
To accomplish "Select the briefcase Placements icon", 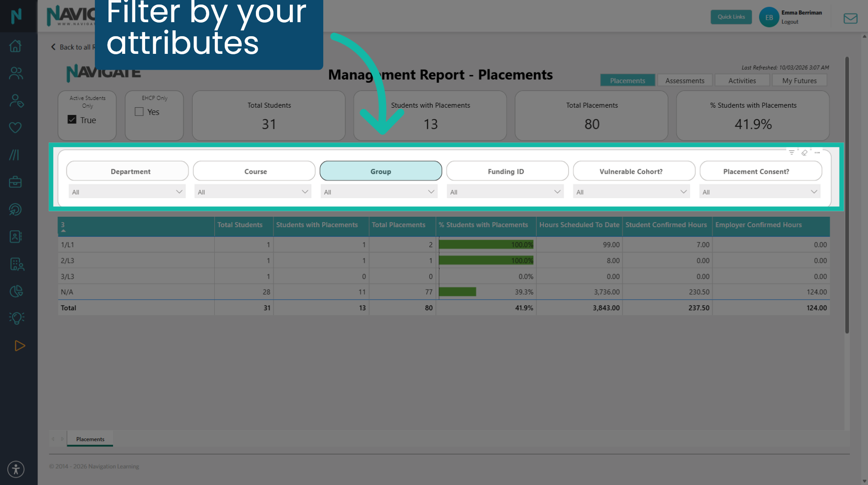I will 15,182.
